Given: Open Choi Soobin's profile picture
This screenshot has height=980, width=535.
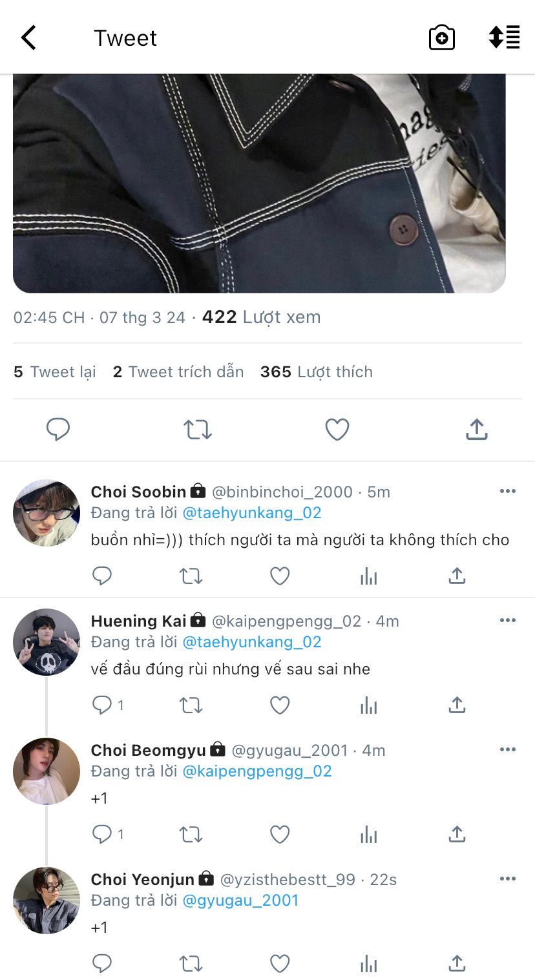Looking at the screenshot, I should (47, 513).
